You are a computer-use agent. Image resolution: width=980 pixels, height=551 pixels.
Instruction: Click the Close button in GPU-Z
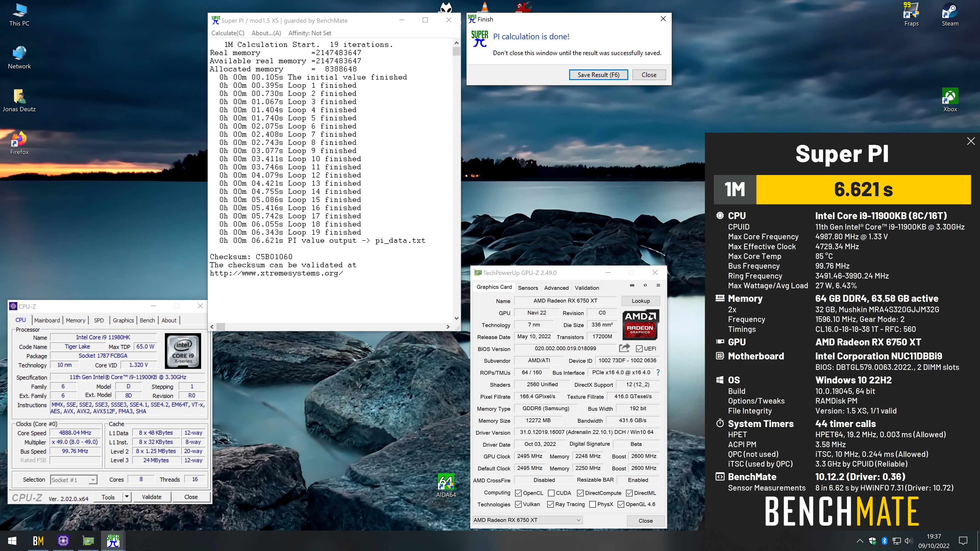645,521
